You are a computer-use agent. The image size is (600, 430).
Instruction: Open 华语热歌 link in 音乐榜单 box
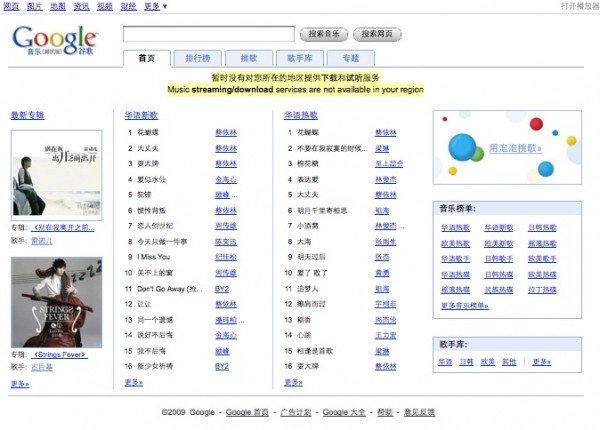pos(455,228)
